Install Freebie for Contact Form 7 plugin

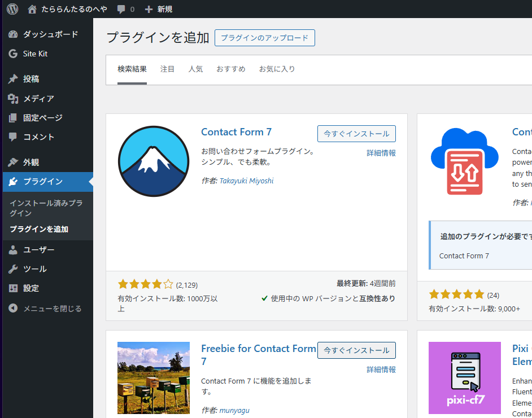pyautogui.click(x=356, y=350)
